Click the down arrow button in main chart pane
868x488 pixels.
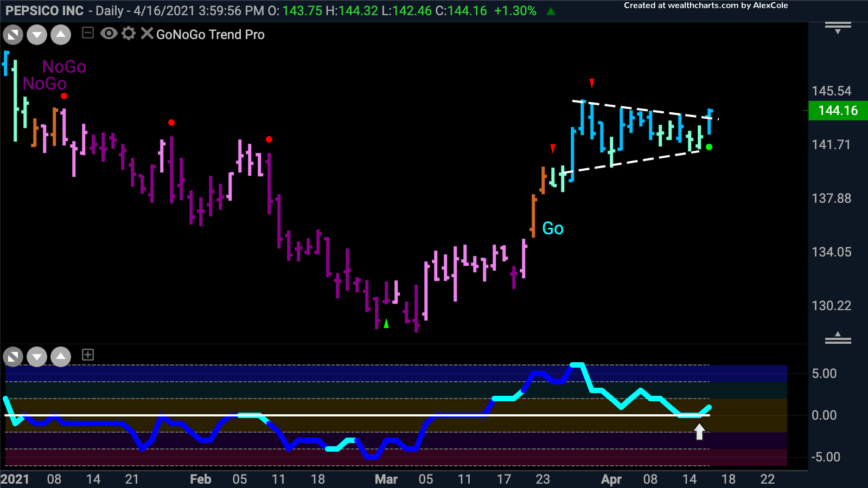(37, 36)
